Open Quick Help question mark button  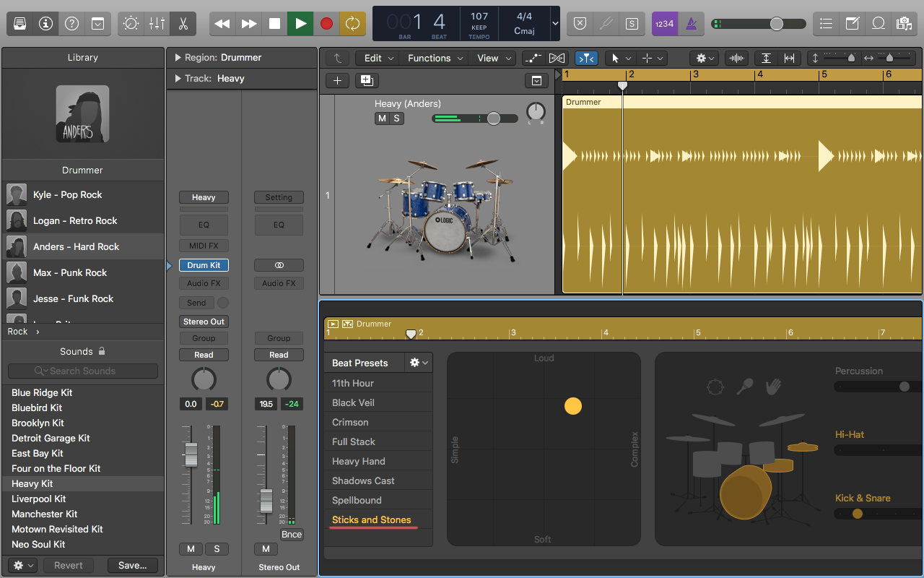point(72,24)
